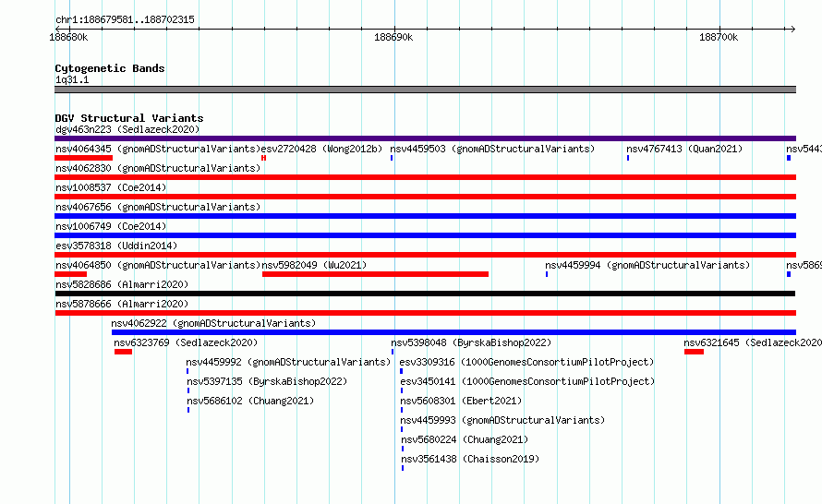Screen dimensions: 822x504
Task: Open esv3578318 (Uddin2014) label
Action: (x=116, y=246)
